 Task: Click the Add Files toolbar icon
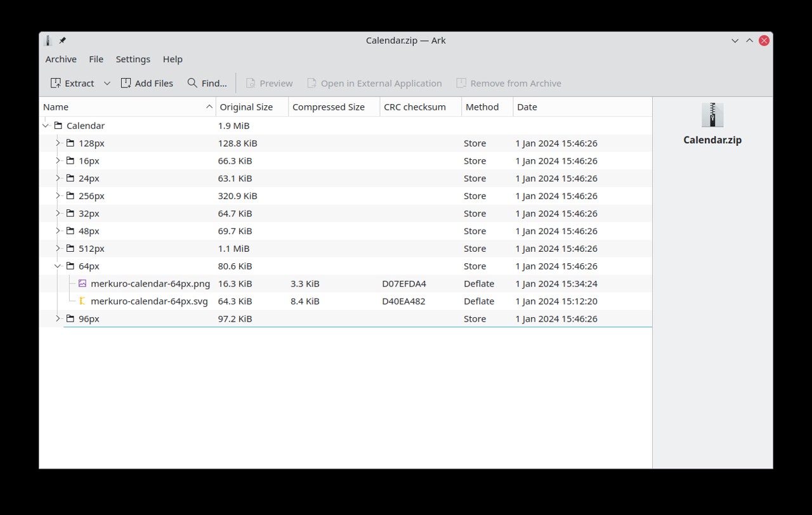tap(126, 83)
